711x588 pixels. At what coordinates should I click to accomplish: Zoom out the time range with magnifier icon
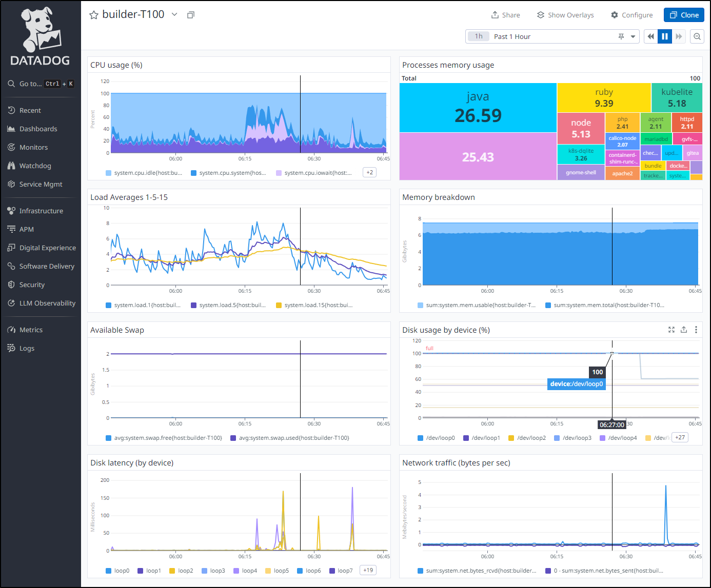pyautogui.click(x=697, y=36)
